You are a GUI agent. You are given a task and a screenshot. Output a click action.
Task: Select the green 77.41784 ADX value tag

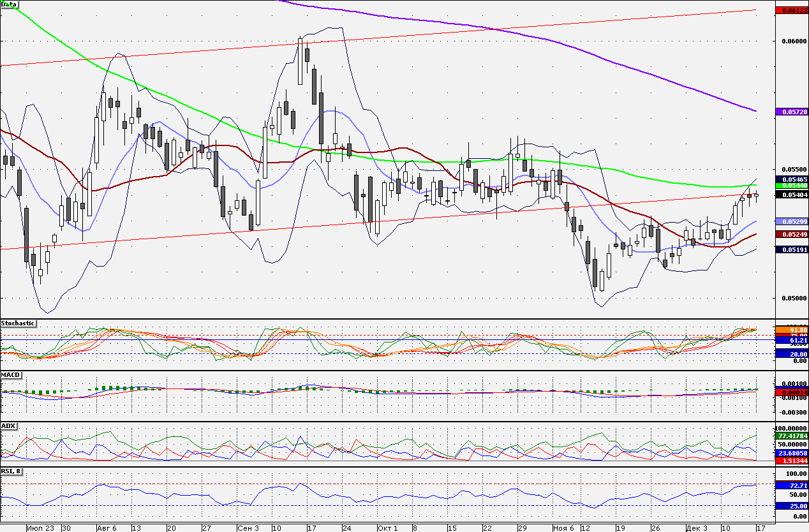(x=791, y=436)
